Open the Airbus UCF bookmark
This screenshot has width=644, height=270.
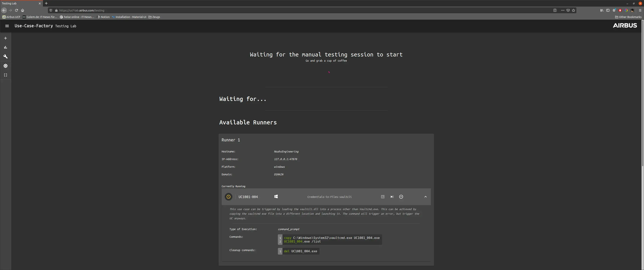point(11,17)
